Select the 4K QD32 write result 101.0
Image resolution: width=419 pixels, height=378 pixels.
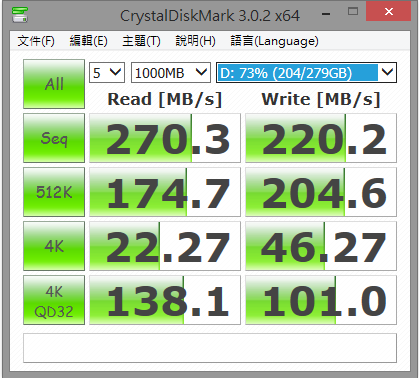click(x=321, y=300)
